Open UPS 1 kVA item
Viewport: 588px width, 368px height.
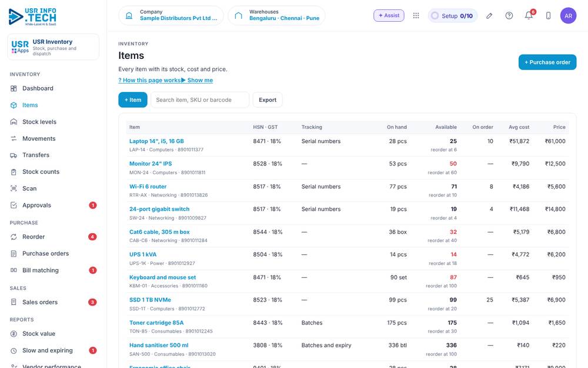(x=143, y=254)
